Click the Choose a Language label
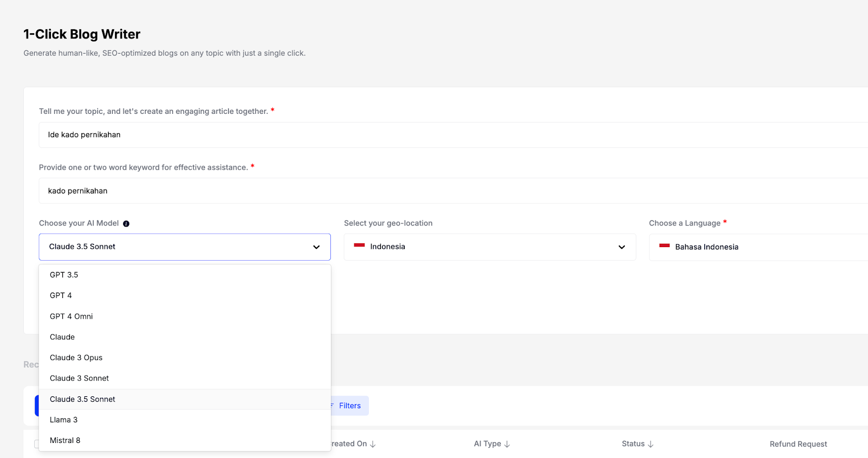 pyautogui.click(x=685, y=223)
